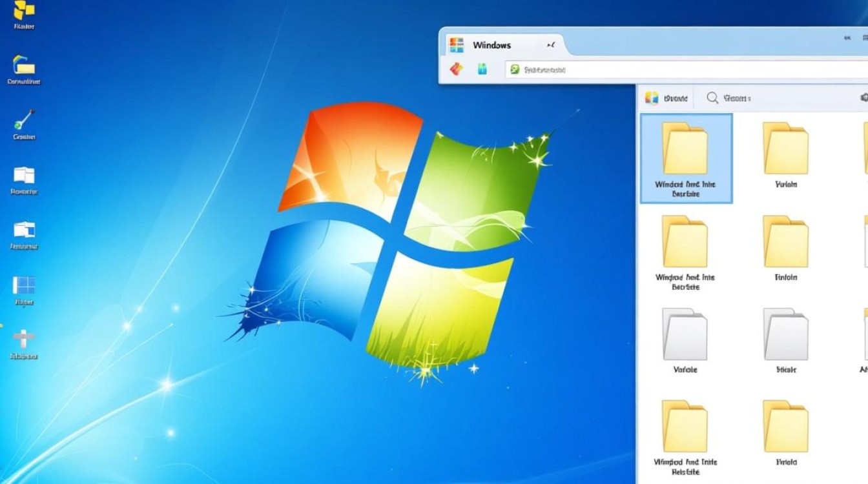Click the small icon at far right of the search bar

tap(865, 97)
